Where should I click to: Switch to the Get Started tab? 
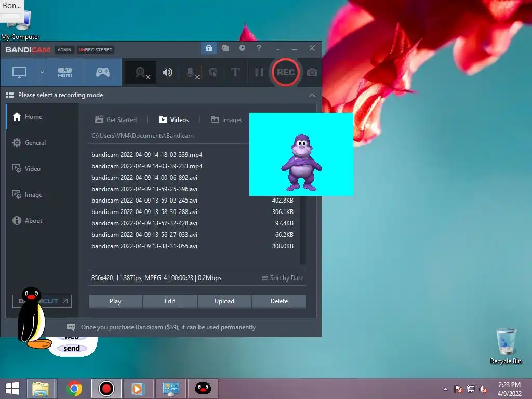click(116, 120)
